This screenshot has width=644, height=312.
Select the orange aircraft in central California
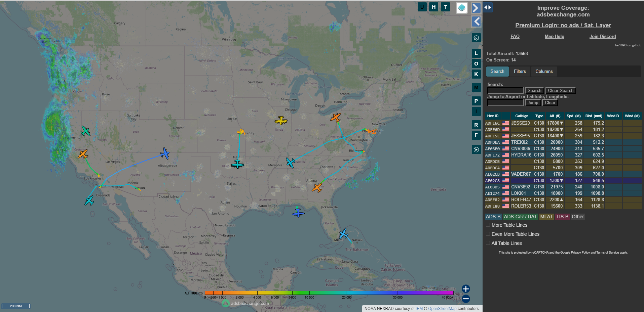83,154
